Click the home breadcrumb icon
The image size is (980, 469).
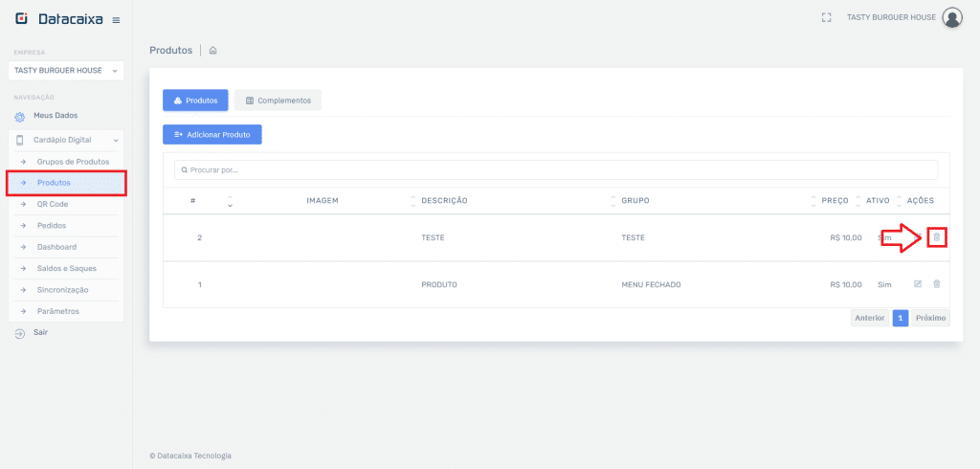coord(212,51)
